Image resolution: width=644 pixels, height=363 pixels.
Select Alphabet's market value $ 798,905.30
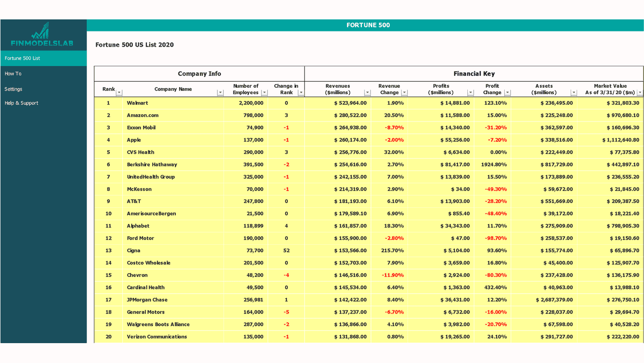[623, 226]
